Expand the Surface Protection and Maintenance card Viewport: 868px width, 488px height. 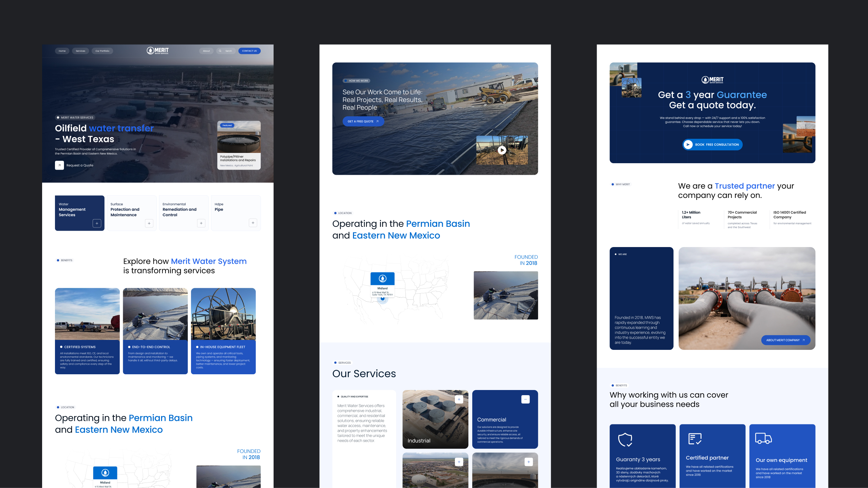(149, 223)
